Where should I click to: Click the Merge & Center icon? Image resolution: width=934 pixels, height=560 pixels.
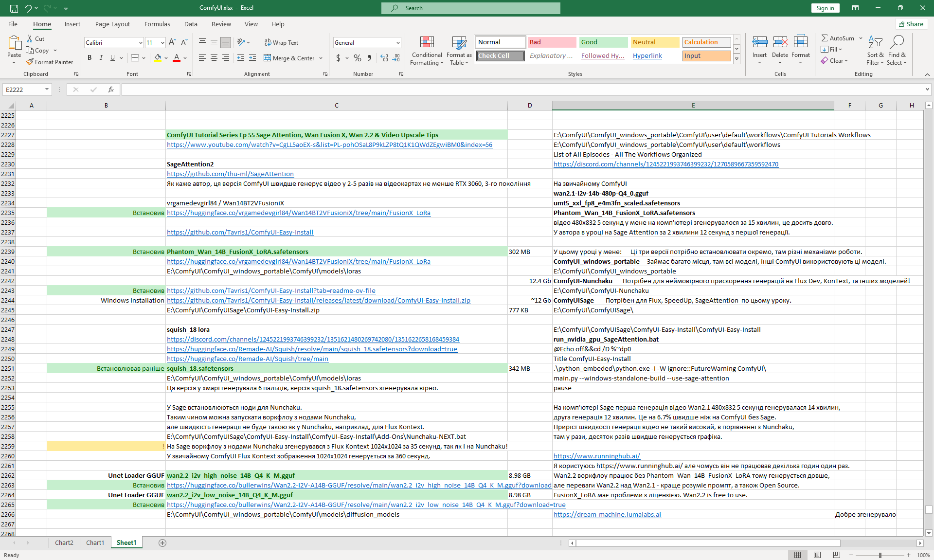point(268,58)
